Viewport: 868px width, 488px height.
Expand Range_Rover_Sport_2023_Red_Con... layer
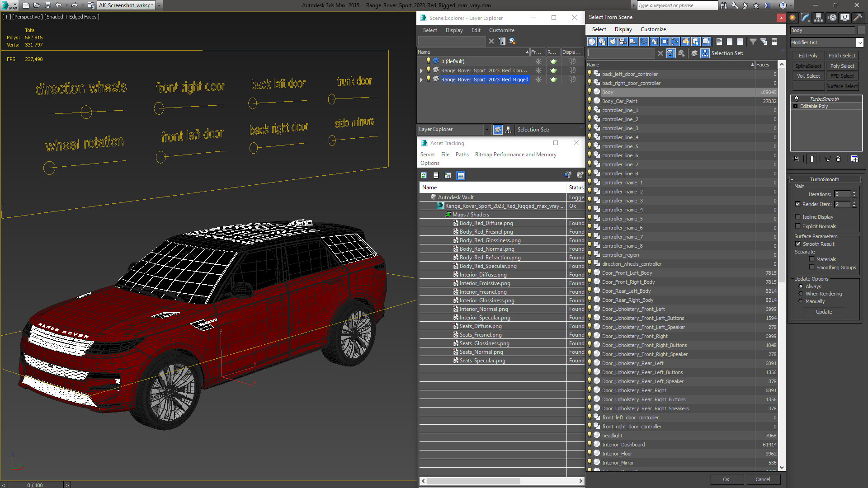coord(421,70)
